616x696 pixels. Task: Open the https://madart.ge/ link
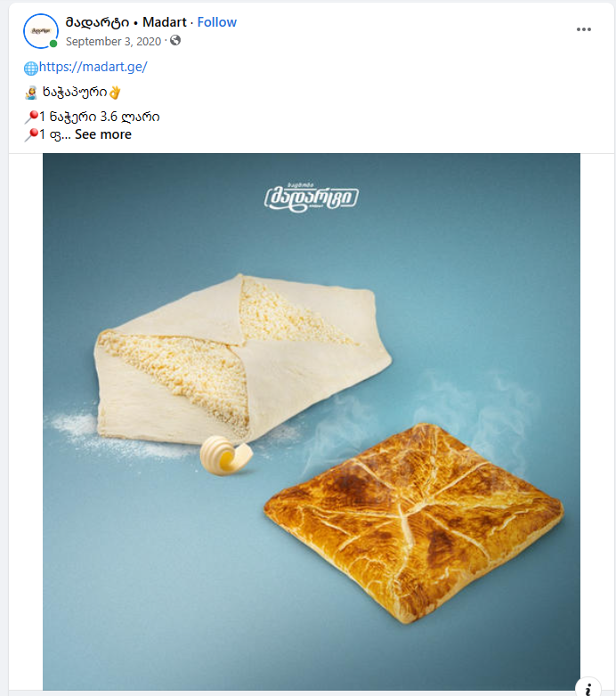click(x=93, y=67)
